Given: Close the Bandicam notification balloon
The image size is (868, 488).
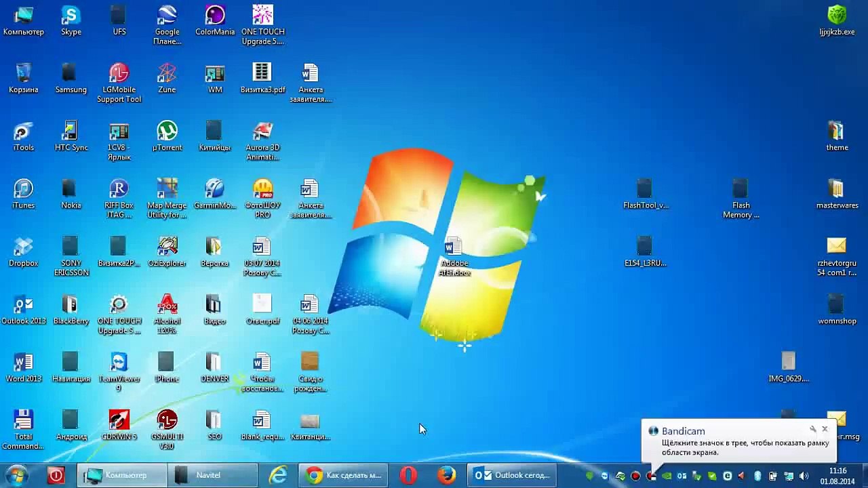Looking at the screenshot, I should [x=825, y=429].
